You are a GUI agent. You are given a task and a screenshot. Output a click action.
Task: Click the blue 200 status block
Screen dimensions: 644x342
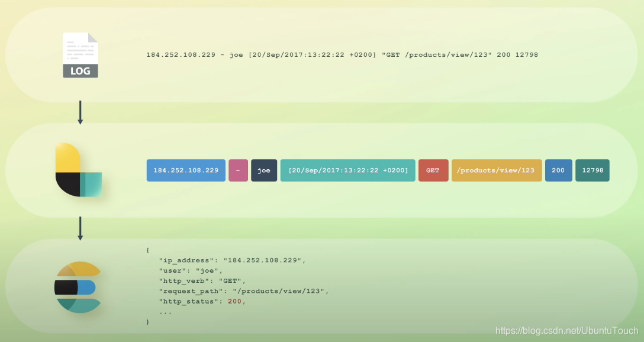[558, 170]
